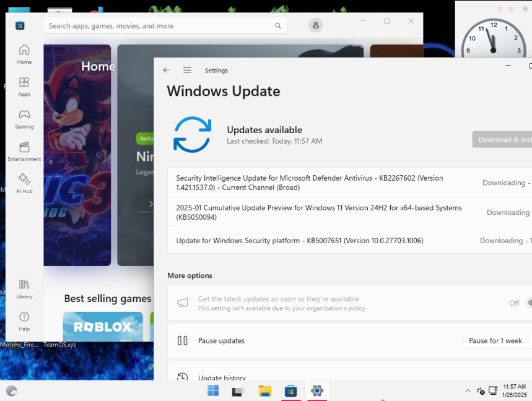
Task: Select the 2025-01 Cumulative Update KB5050094 row
Action: (350, 212)
